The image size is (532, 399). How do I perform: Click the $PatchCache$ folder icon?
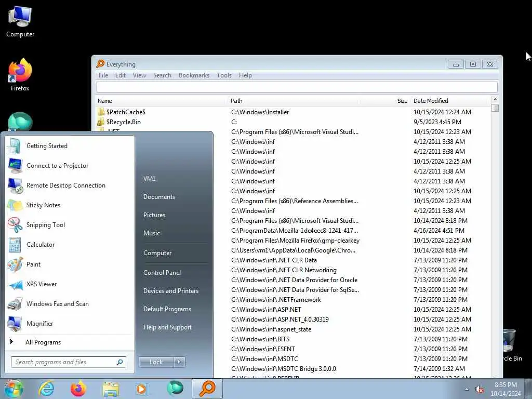pos(101,112)
